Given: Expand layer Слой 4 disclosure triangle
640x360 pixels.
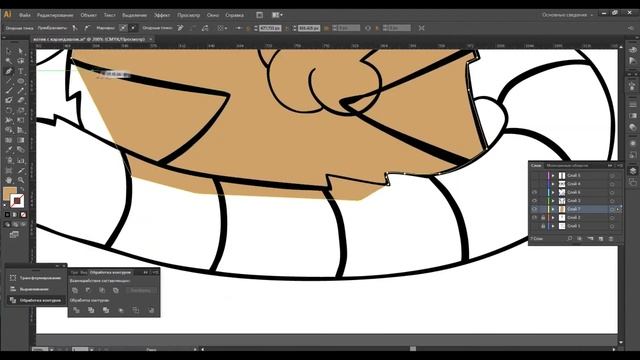Looking at the screenshot, I should 553,184.
